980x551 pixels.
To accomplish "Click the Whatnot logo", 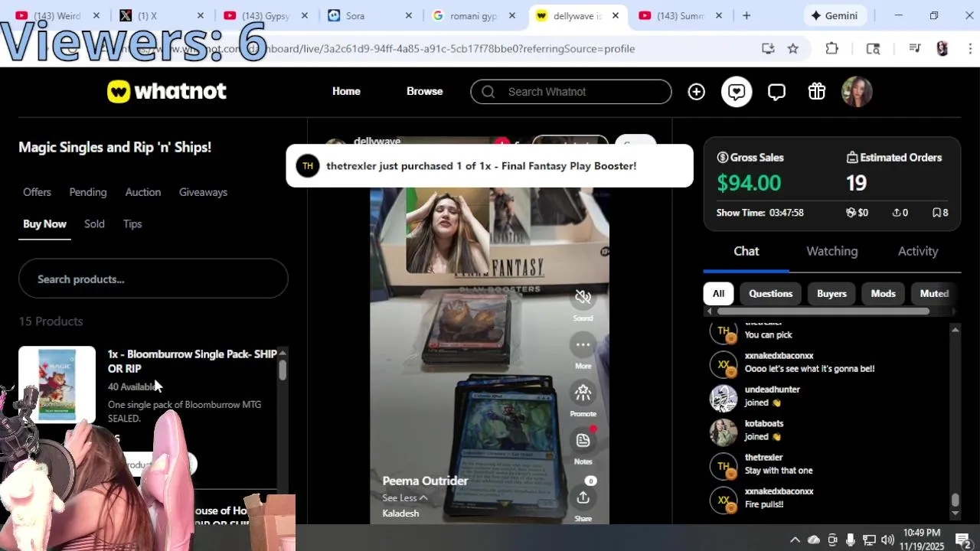I will point(167,92).
